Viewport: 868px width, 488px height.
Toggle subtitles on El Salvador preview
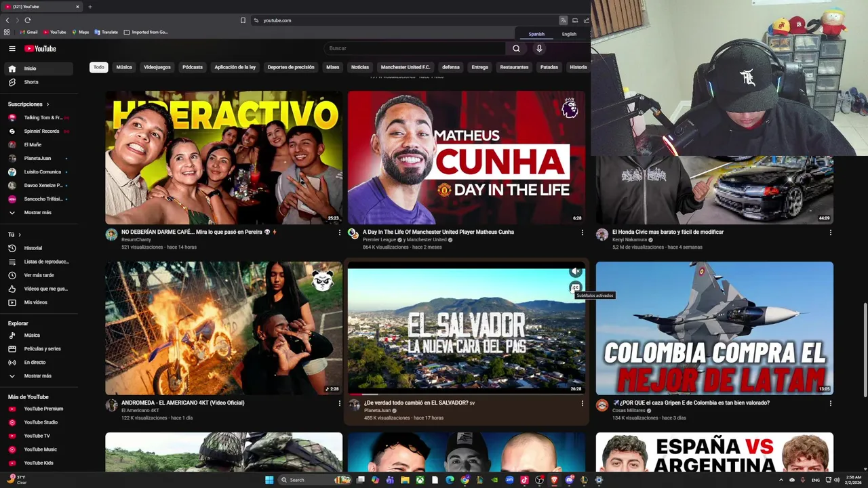[x=576, y=287]
